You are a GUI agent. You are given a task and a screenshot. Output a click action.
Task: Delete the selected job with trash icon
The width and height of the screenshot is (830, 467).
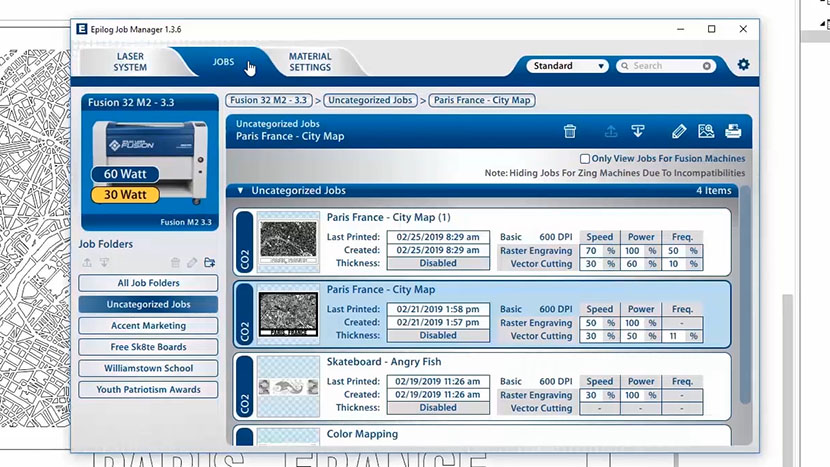(x=570, y=131)
